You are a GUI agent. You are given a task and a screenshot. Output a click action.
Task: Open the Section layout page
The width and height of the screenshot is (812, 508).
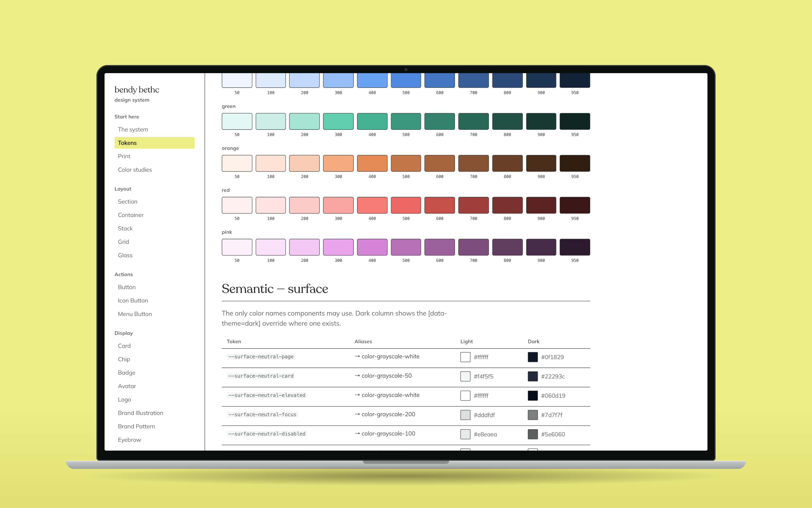tap(127, 202)
